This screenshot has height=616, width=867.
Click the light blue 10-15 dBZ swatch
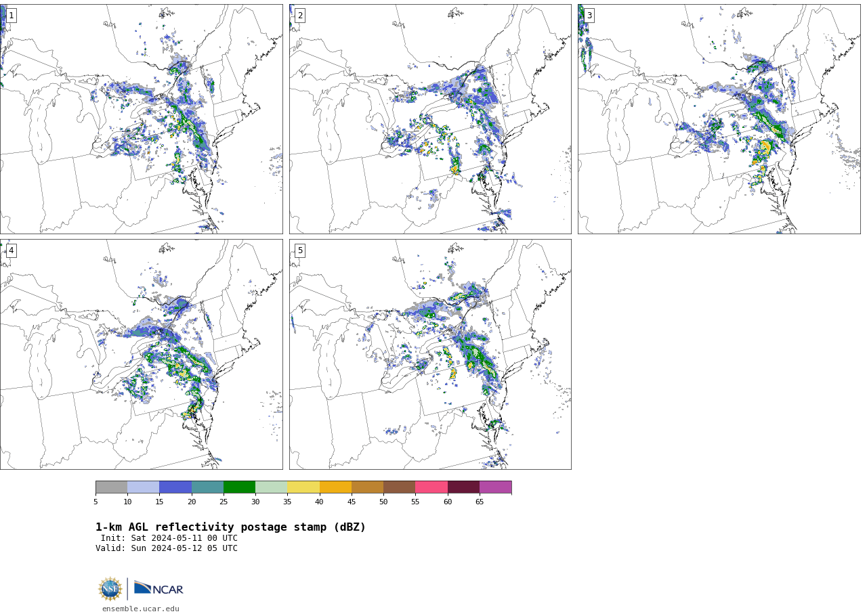coord(143,487)
